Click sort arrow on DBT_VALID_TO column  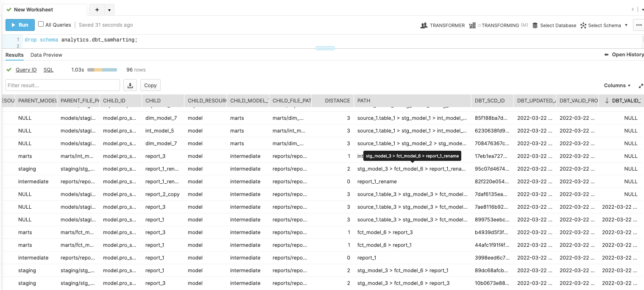pyautogui.click(x=607, y=100)
